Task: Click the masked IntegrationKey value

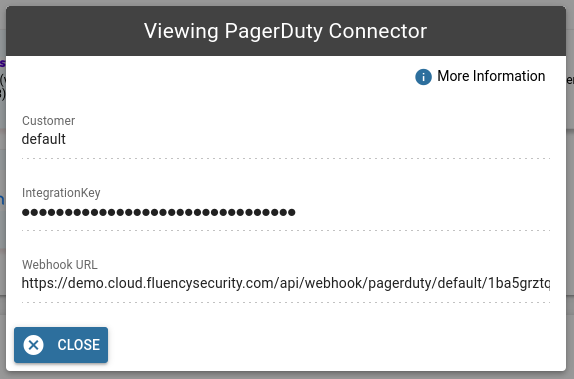Action: tap(159, 212)
